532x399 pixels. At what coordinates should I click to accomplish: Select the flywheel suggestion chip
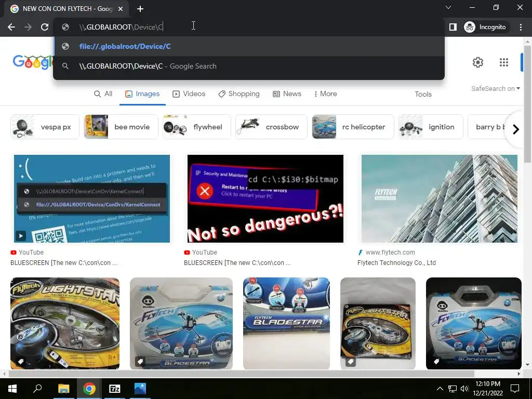coord(197,127)
